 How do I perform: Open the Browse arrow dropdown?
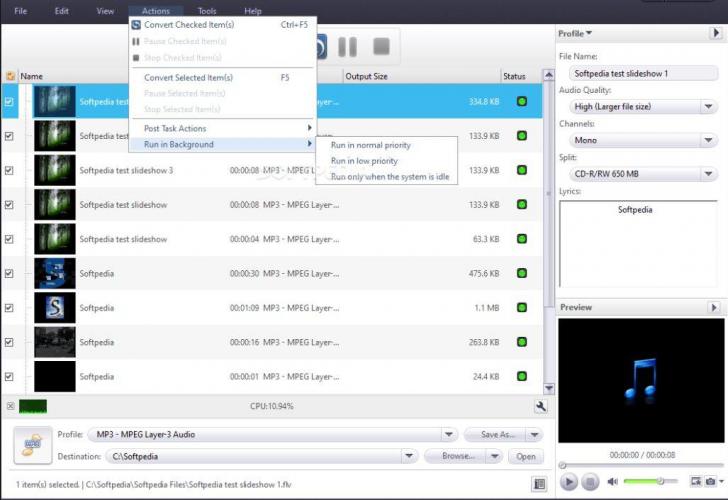pyautogui.click(x=494, y=456)
